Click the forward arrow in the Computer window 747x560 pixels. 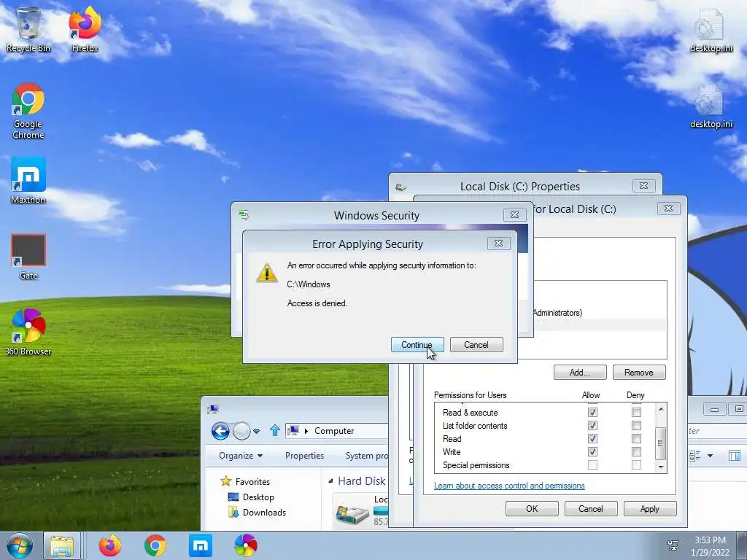241,431
